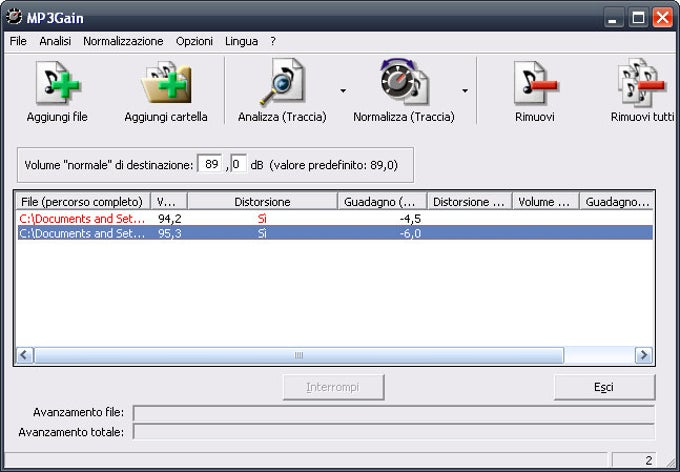Viewport: 680px width, 472px height.
Task: Click the Rimuovi tutti icon
Action: [x=642, y=82]
